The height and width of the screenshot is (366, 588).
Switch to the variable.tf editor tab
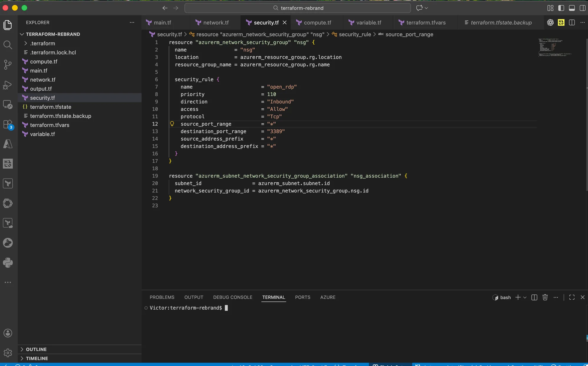coord(368,23)
